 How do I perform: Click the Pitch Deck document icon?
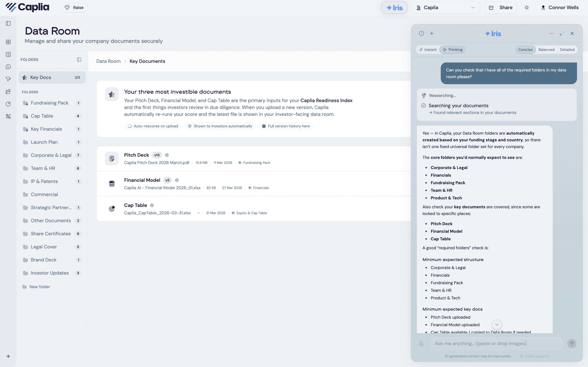(x=112, y=159)
